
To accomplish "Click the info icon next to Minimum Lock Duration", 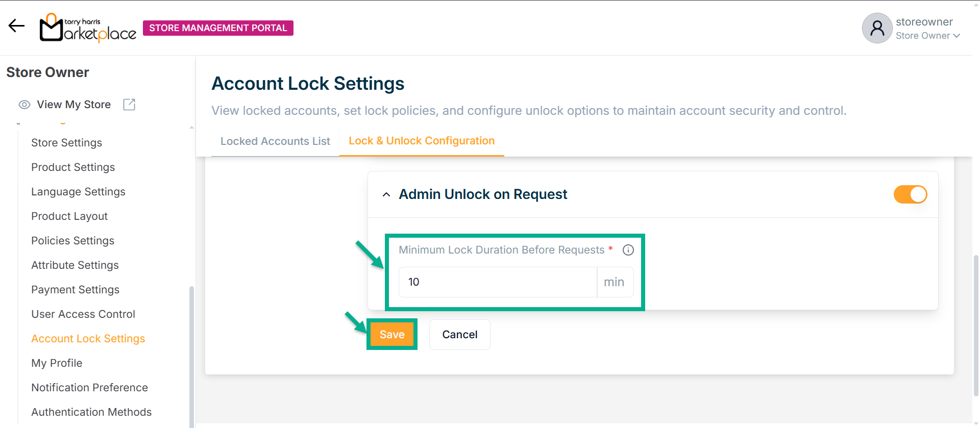I will coord(628,250).
